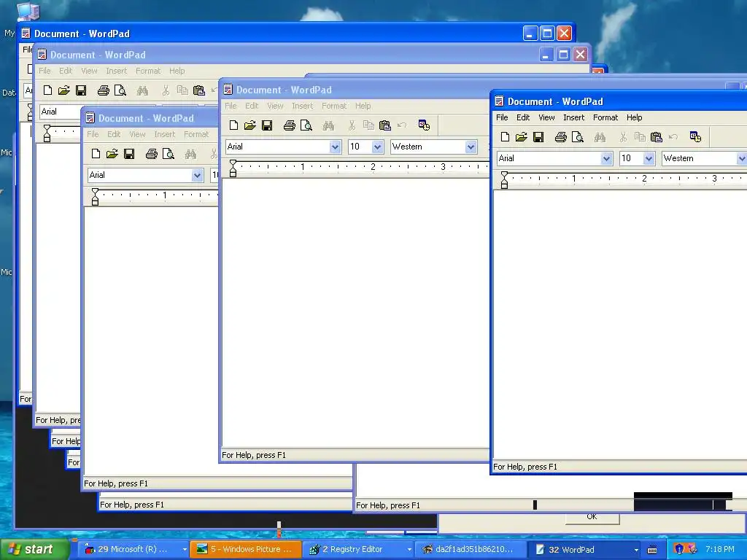Click Print icon in faded window showing Western script
Viewport: 747px width, 560px height.
coord(289,125)
